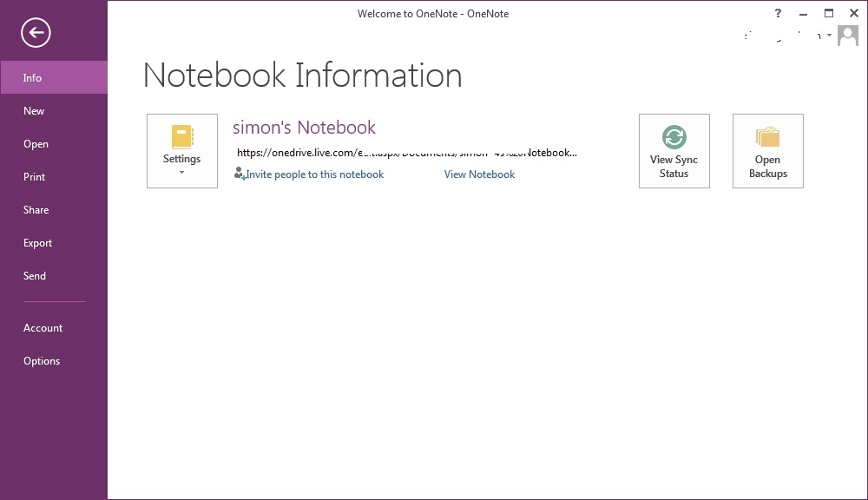Expand the account name dropdown arrow
This screenshot has width=868, height=500.
point(829,36)
